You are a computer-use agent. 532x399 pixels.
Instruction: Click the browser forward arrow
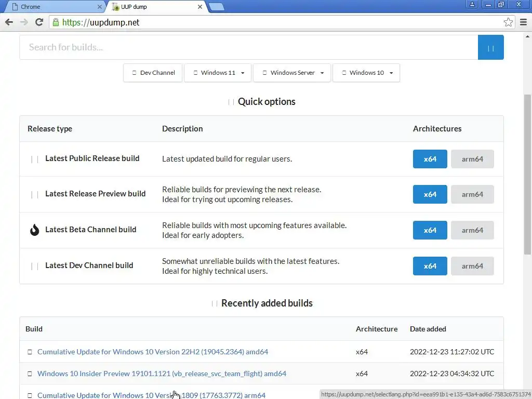24,22
